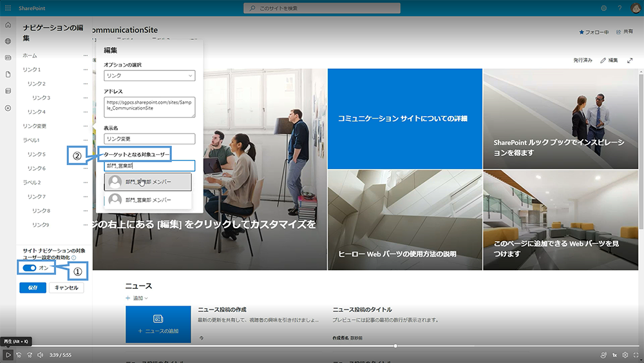The image size is (644, 363).
Task: Open the help question mark icon
Action: click(620, 8)
